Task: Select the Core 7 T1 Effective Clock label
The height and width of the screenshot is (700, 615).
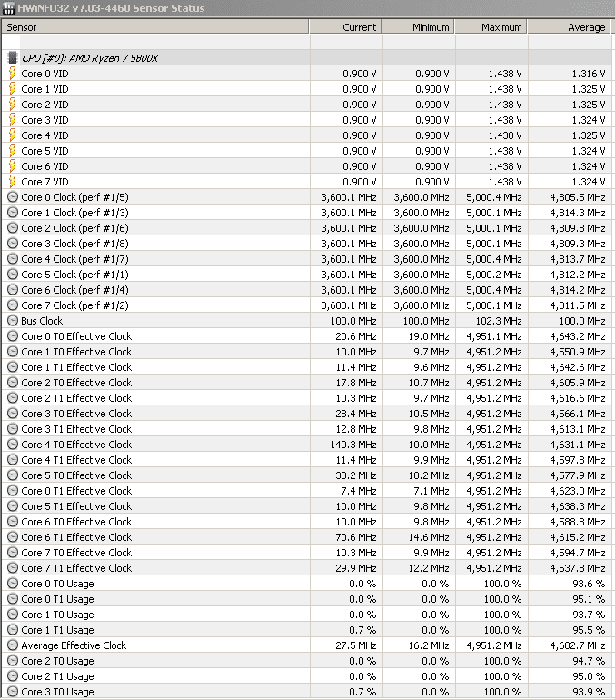Action: coord(76,568)
